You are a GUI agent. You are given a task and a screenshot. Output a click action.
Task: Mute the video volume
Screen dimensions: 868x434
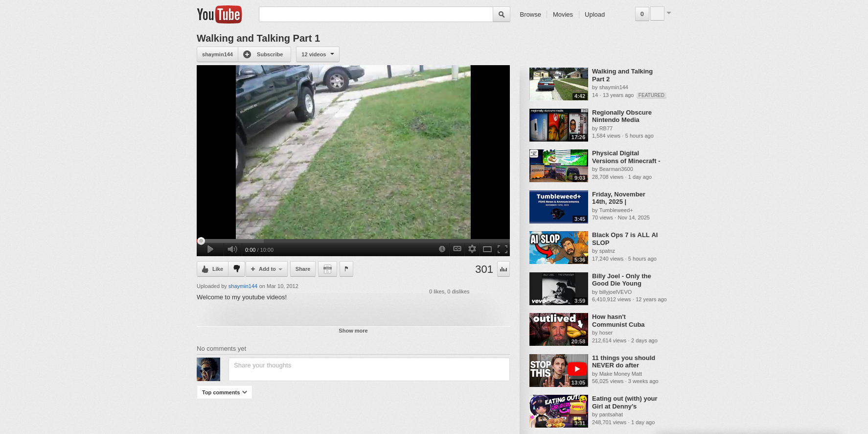[x=232, y=249]
